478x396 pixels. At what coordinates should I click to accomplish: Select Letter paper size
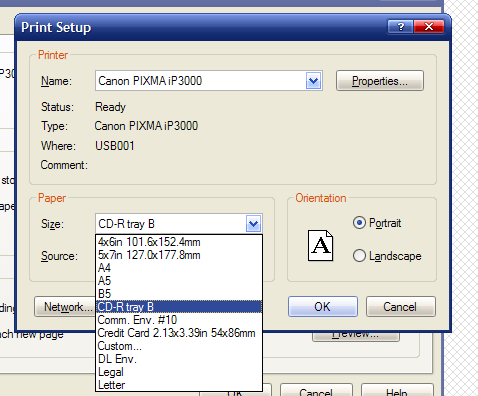(x=179, y=385)
